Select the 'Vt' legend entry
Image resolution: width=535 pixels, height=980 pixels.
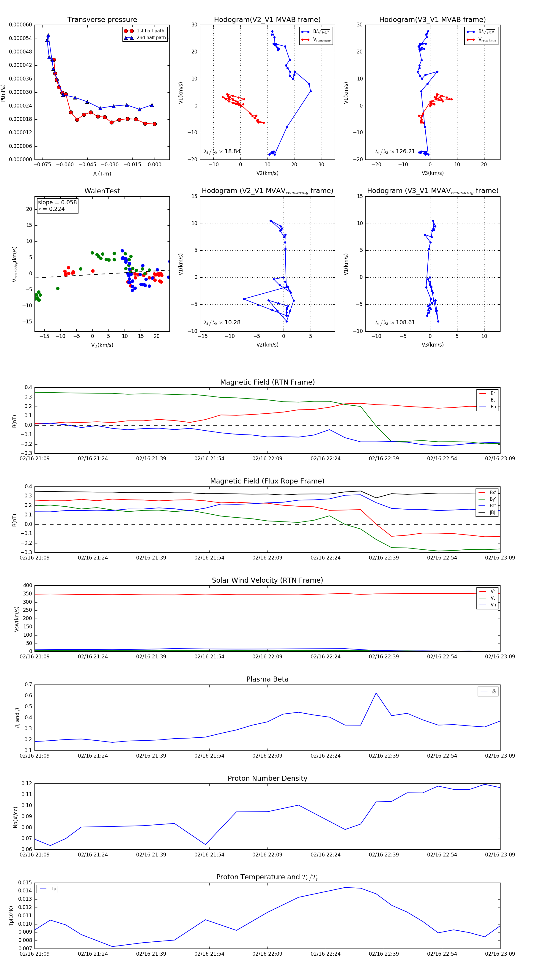coord(487,598)
